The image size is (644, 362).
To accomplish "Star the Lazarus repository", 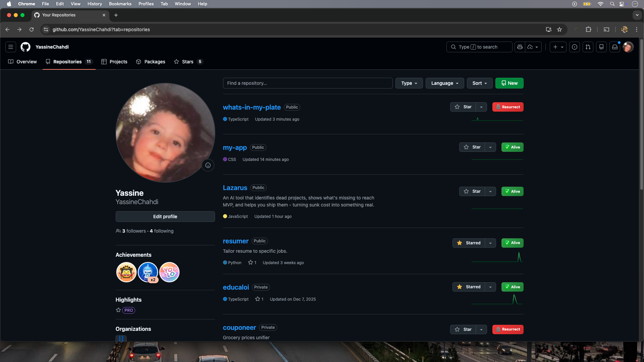I will pyautogui.click(x=472, y=191).
